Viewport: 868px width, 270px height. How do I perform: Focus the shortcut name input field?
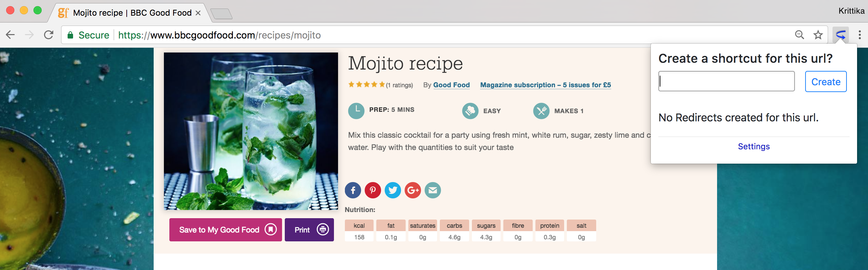click(x=726, y=81)
